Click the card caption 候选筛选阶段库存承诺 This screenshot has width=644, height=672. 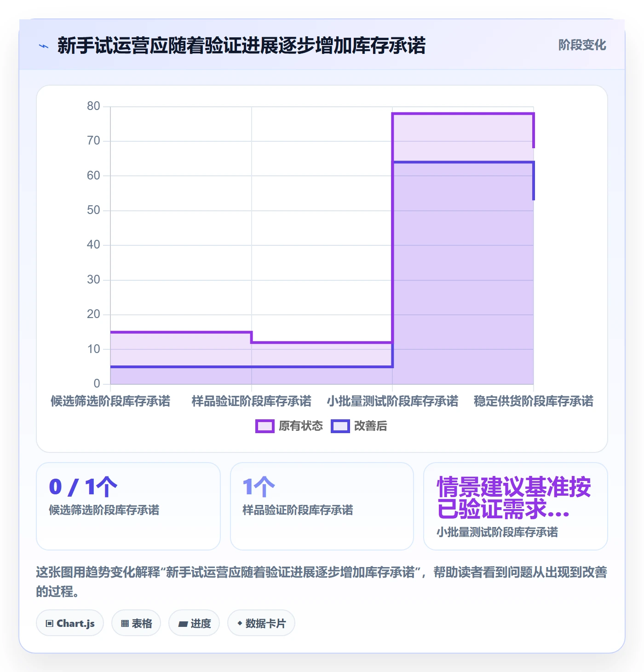click(104, 510)
